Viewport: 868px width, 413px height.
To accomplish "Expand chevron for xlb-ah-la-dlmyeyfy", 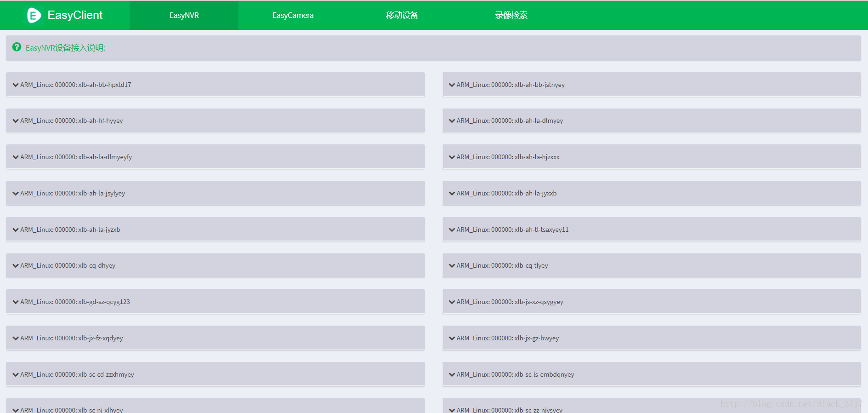I will point(16,157).
